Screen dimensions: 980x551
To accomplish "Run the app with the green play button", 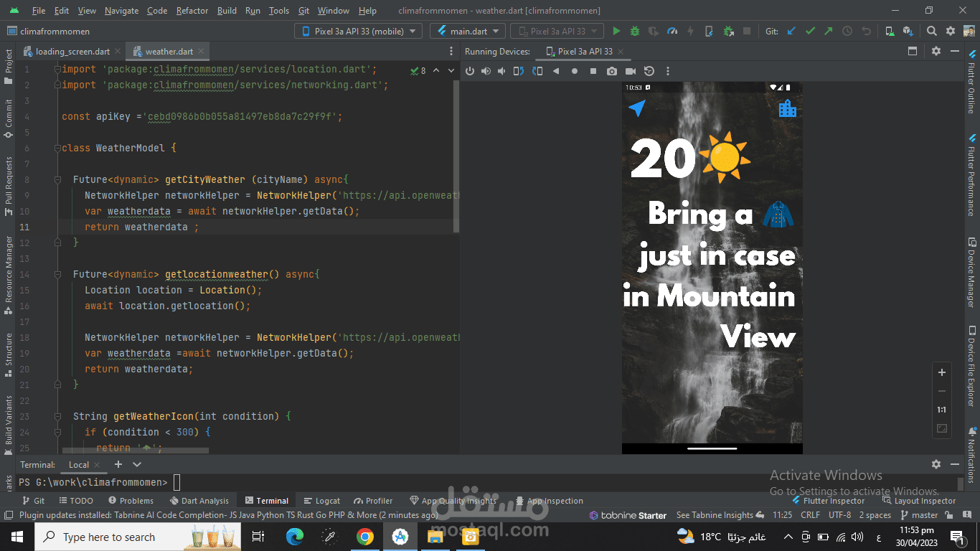I will tap(616, 31).
